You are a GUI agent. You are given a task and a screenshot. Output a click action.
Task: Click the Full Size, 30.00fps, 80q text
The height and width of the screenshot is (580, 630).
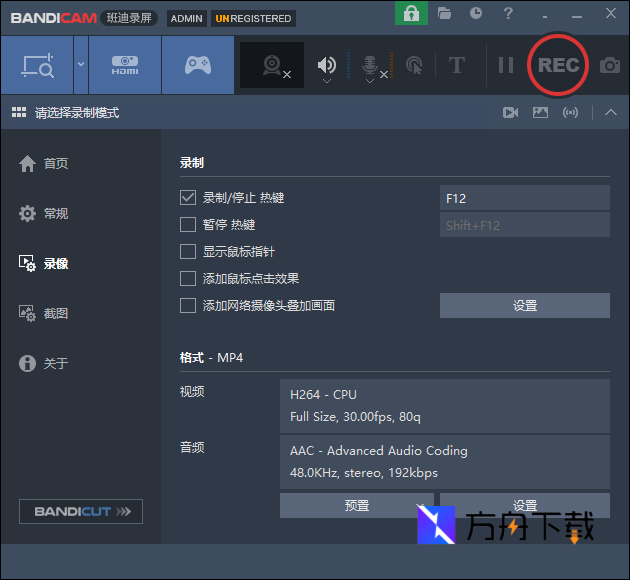pyautogui.click(x=355, y=417)
